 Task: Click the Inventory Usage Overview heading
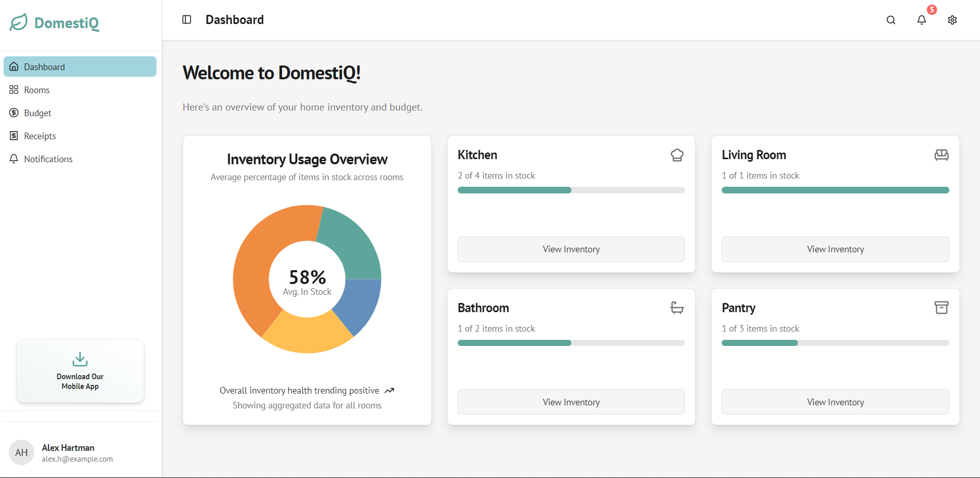point(307,160)
